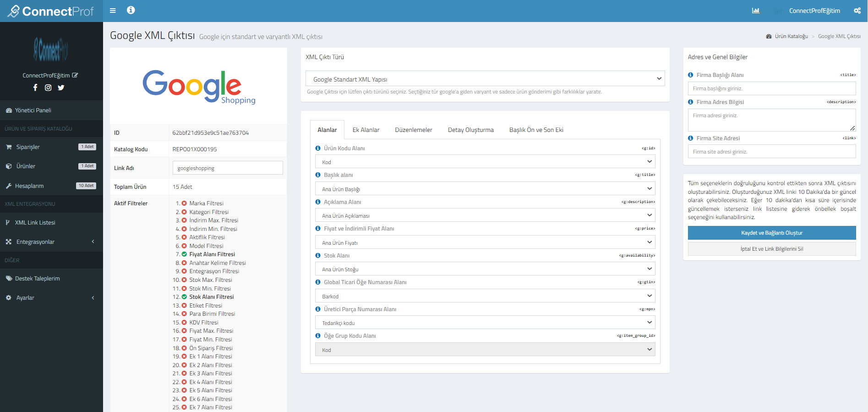Click info icon beside Stok Alanı

pos(318,255)
